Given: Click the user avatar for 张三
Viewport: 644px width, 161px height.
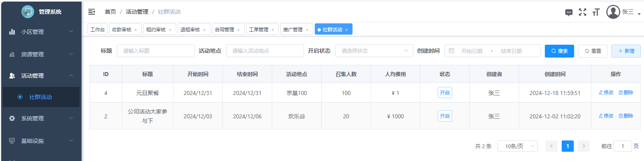Looking at the screenshot, I should [613, 12].
